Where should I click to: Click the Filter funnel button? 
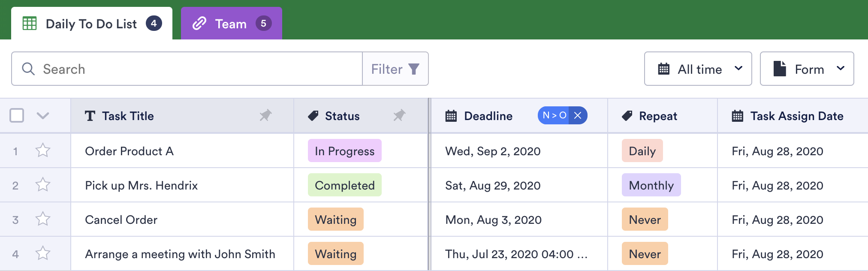(395, 69)
